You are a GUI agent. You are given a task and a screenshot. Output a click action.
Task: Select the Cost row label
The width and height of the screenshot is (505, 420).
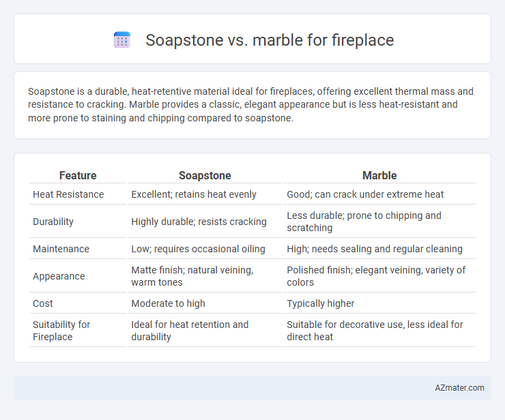tap(43, 303)
